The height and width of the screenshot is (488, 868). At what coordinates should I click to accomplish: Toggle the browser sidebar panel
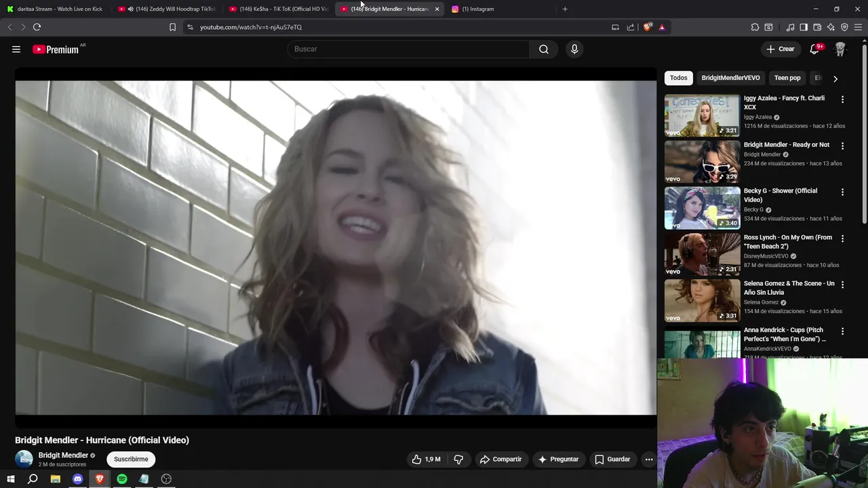tap(804, 27)
